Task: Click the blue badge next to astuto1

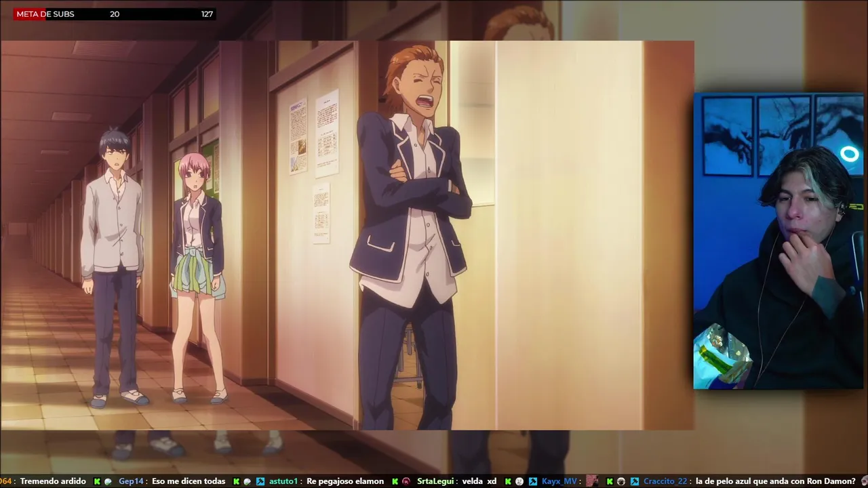Action: point(260,481)
